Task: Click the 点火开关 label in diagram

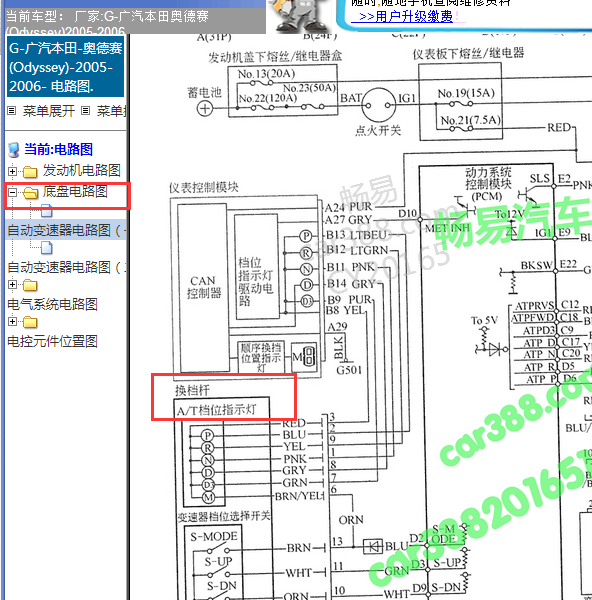Action: point(378,130)
